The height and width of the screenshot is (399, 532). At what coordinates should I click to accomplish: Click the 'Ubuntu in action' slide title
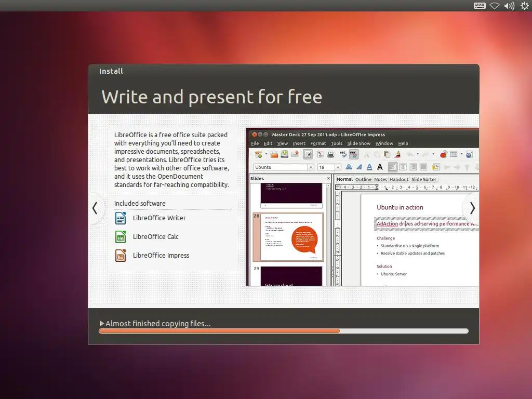[400, 207]
